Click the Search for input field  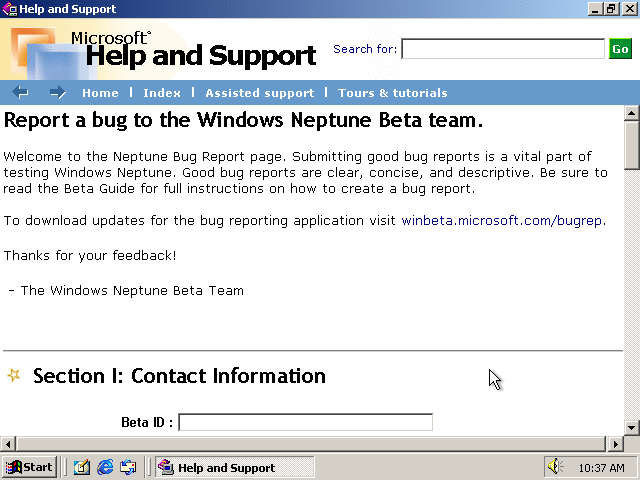click(x=503, y=49)
